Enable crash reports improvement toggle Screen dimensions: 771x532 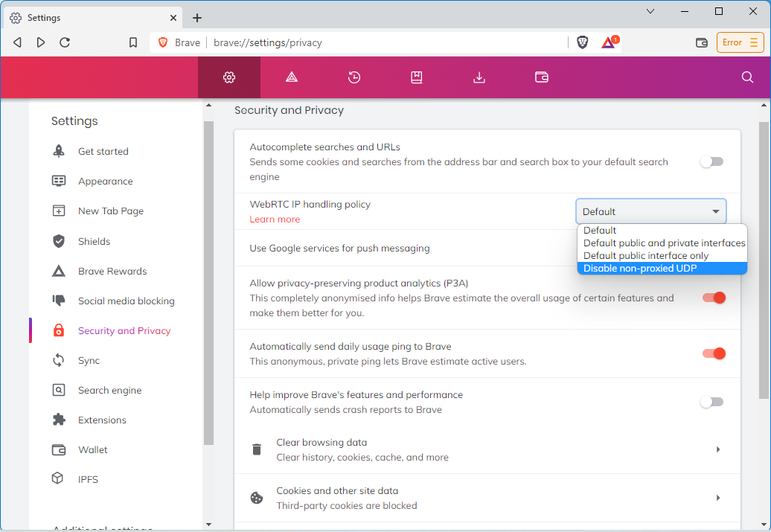tap(712, 402)
